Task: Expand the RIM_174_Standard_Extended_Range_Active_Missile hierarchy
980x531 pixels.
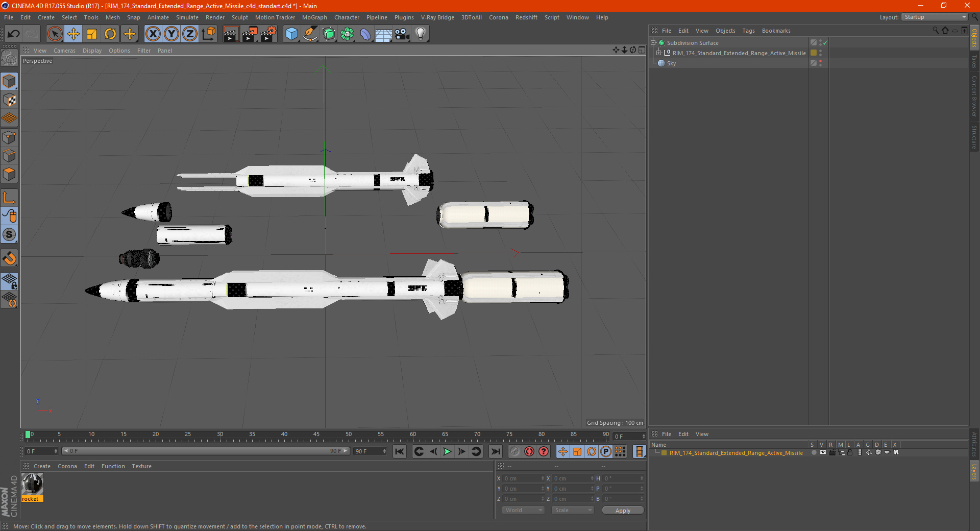Action: [658, 53]
